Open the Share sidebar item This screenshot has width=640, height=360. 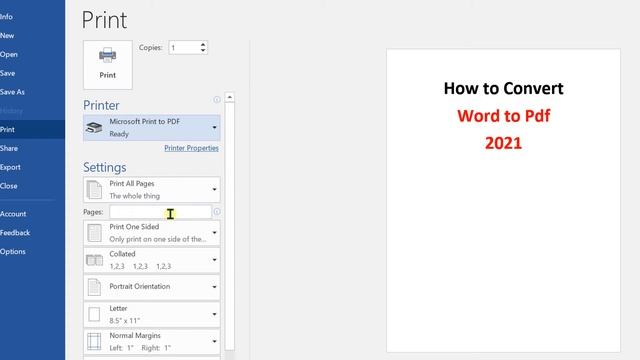click(x=9, y=148)
